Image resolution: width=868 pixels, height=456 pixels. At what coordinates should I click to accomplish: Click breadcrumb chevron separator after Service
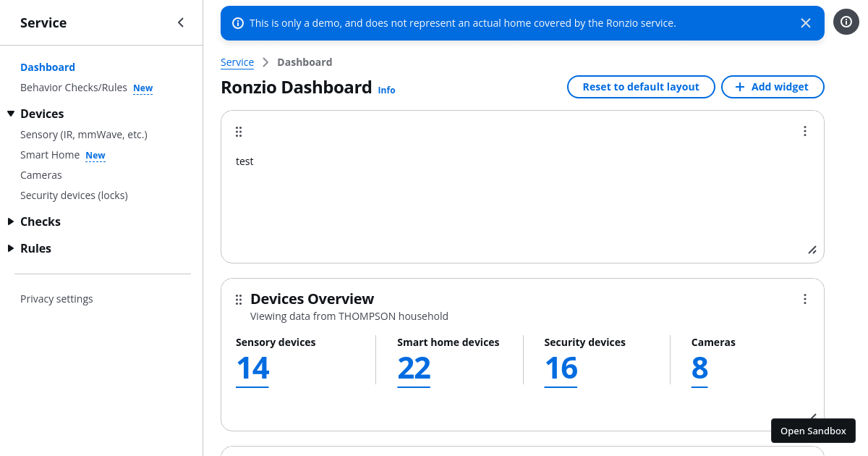[265, 62]
